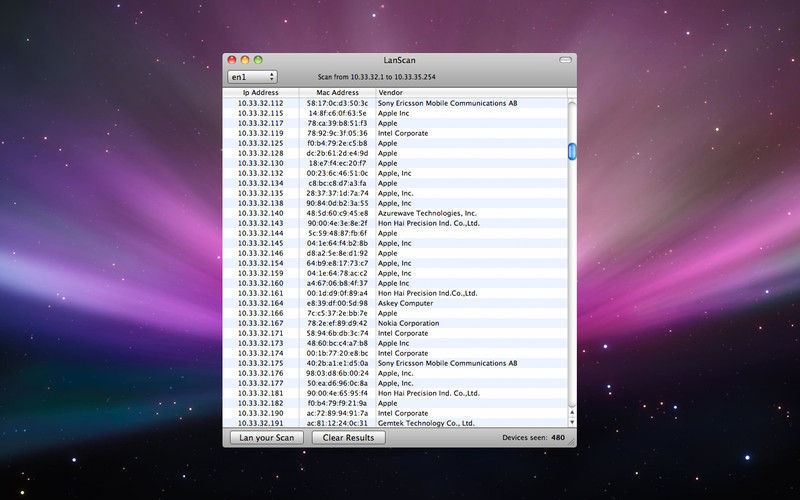The image size is (800, 500).
Task: Select the Gemtek Technology Co., Ltd. row
Action: tap(426, 423)
